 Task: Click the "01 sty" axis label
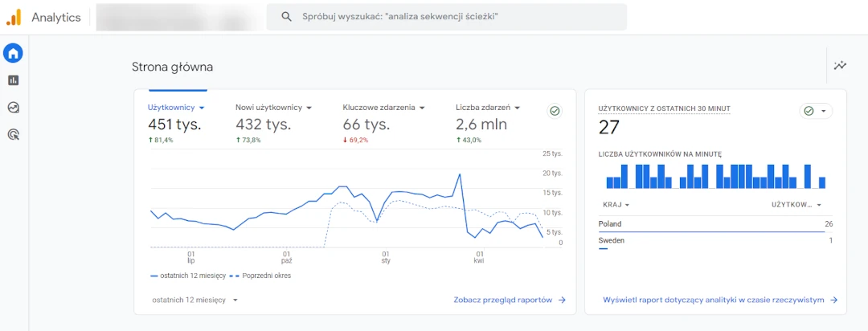pyautogui.click(x=385, y=257)
